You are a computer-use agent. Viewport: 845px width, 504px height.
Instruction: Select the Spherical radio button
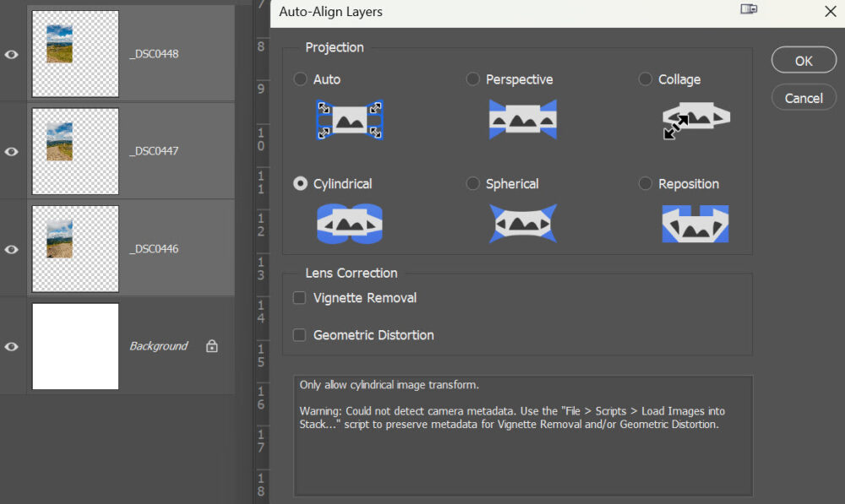(x=473, y=184)
